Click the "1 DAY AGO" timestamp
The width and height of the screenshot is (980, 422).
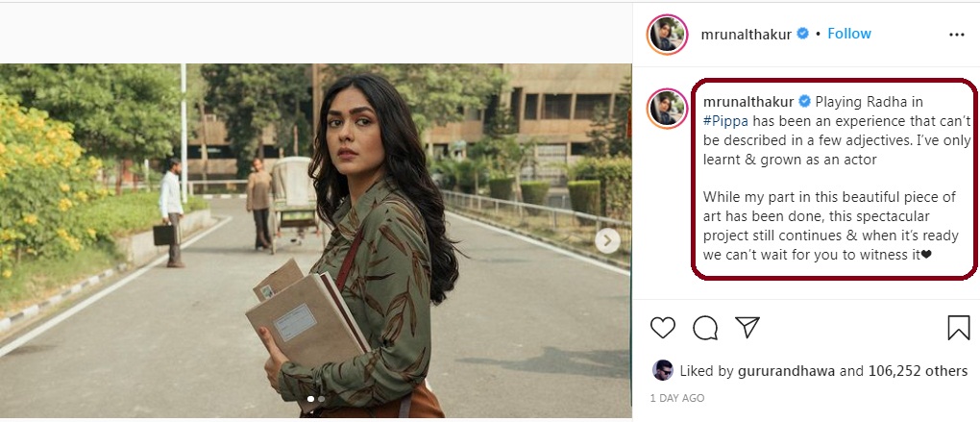coord(677,398)
